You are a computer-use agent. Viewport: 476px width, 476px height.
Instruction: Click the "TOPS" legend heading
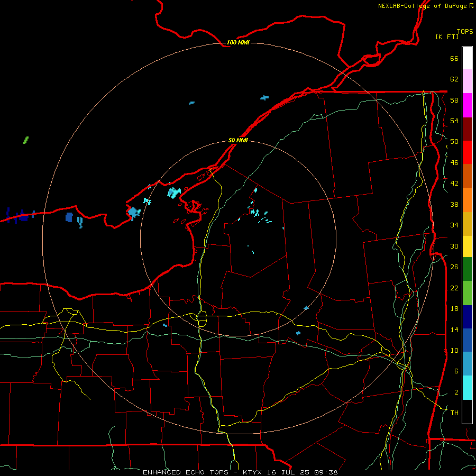coord(465,32)
